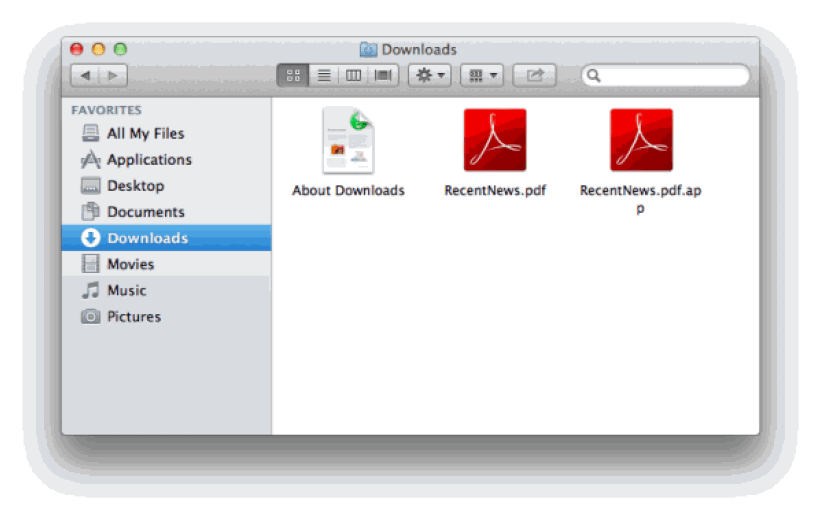Select the RecentNews.pdf file icon
Screen dimensions: 822x521
495,140
